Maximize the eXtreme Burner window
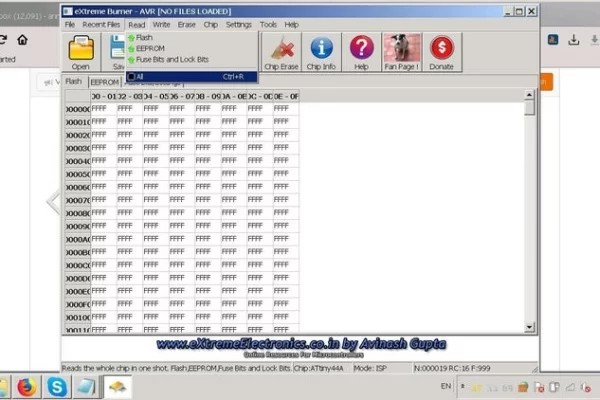The height and width of the screenshot is (400, 600). [519, 11]
